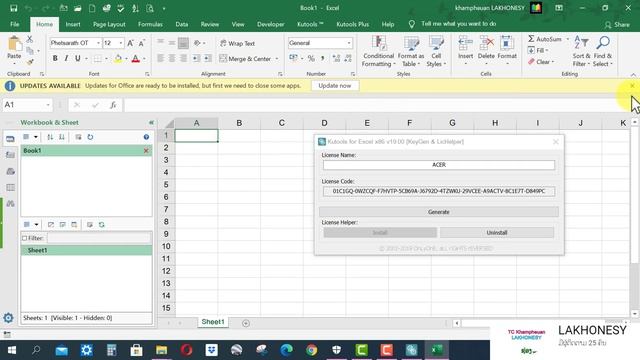The height and width of the screenshot is (360, 640).
Task: Click the Cut scissors icon
Action: [x=30, y=39]
